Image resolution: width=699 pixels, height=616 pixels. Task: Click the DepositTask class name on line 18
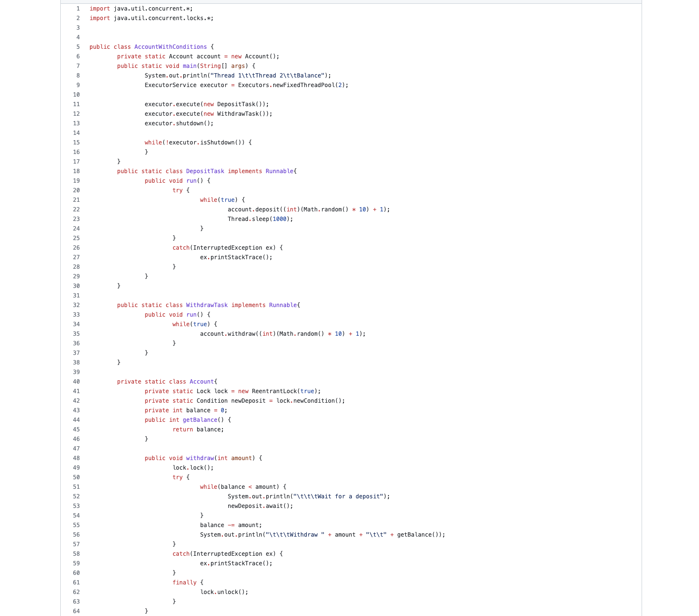coord(205,171)
